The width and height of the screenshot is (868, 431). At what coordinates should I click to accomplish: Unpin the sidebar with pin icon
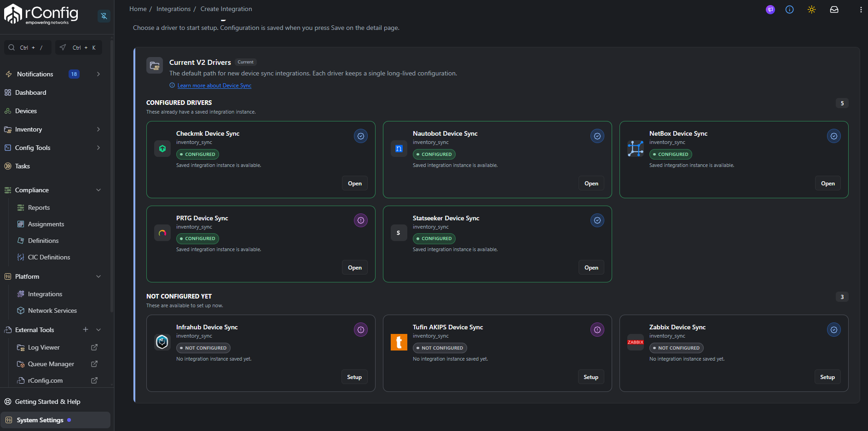(104, 16)
